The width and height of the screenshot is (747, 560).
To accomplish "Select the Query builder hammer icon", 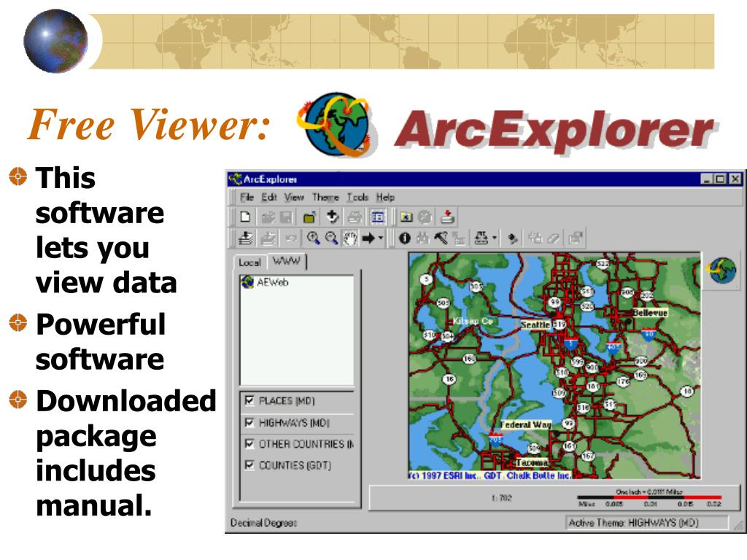I will point(441,238).
